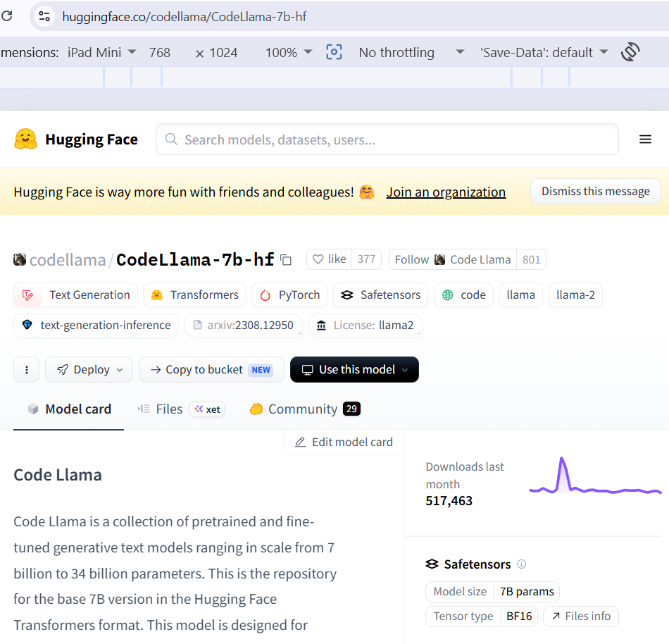Select the Transformers library tag
Viewport: 669px width, 644px height.
pyautogui.click(x=194, y=295)
